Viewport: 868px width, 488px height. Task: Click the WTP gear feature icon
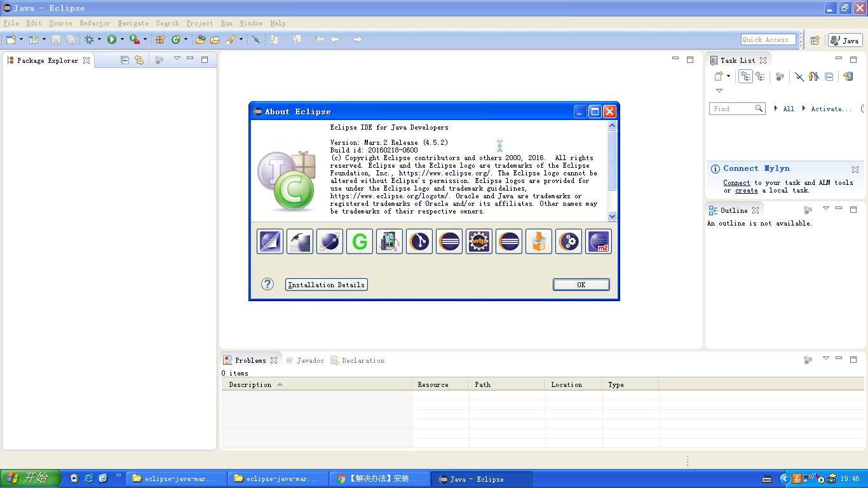pyautogui.click(x=479, y=242)
